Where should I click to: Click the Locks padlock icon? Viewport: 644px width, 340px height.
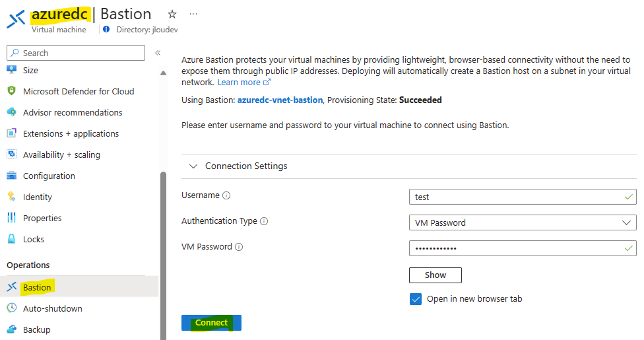[x=11, y=239]
